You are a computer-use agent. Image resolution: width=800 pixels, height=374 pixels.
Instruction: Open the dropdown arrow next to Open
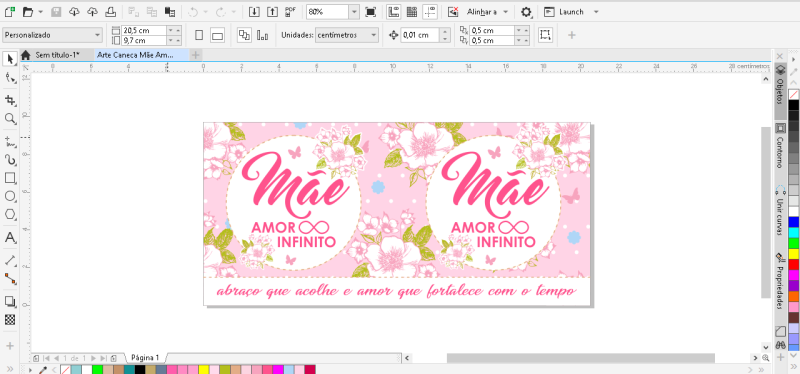tap(40, 12)
